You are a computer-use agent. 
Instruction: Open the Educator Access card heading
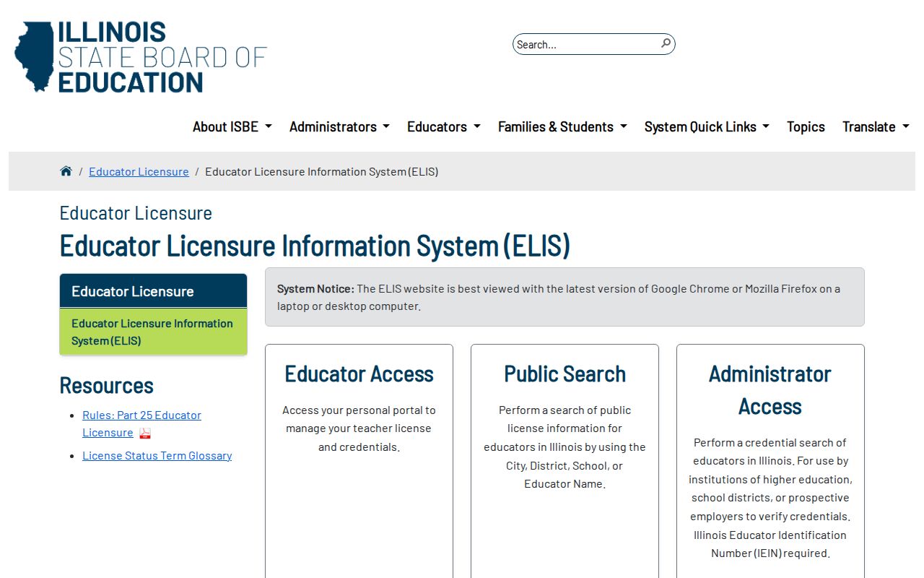(x=359, y=374)
